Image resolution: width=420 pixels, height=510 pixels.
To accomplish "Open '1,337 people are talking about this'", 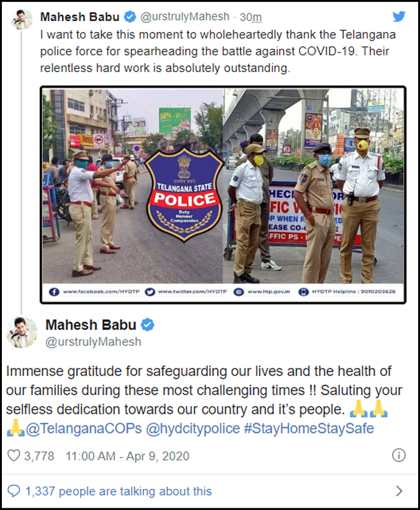I will point(118,491).
